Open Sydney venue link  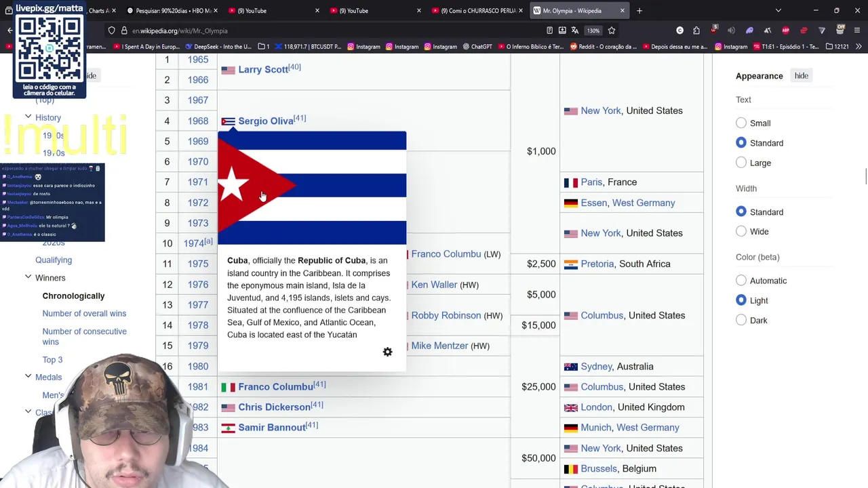597,367
